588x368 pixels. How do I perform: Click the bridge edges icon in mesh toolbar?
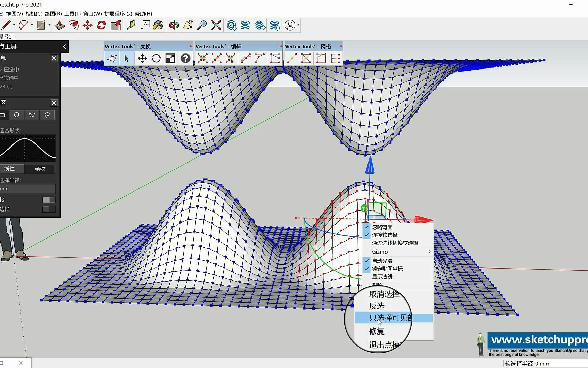pos(335,58)
